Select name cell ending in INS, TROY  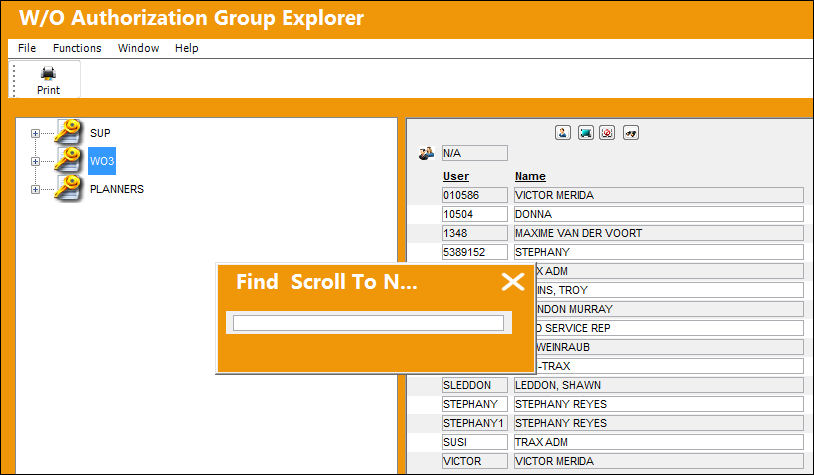(670, 290)
